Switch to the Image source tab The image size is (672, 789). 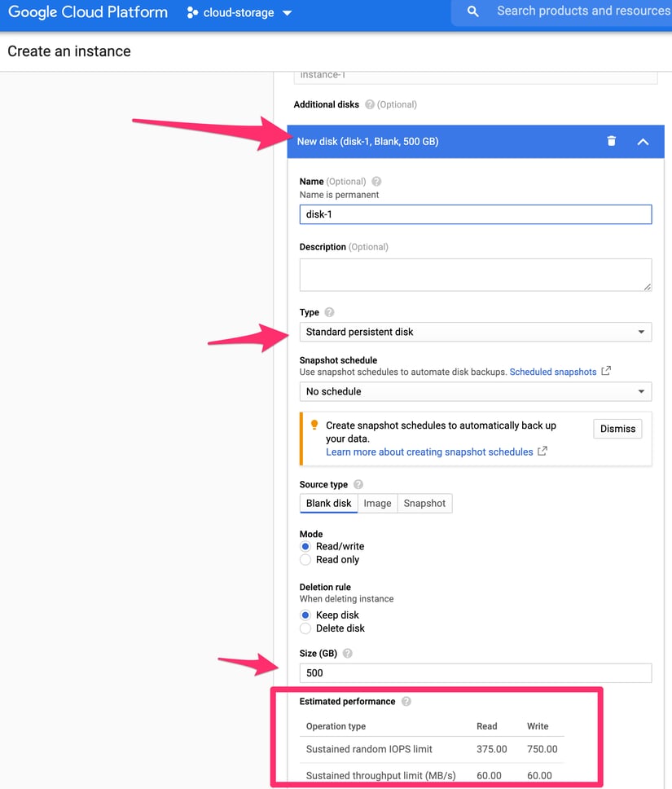coord(377,503)
